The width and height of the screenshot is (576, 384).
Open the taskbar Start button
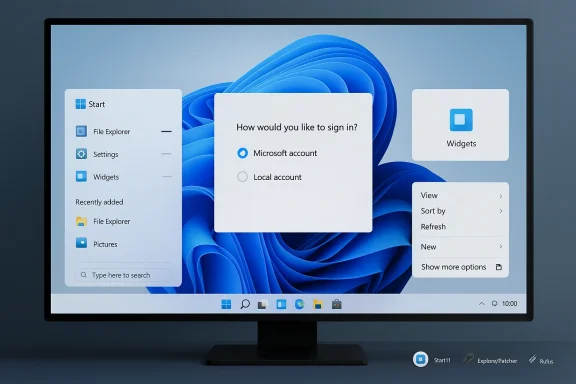tap(226, 304)
